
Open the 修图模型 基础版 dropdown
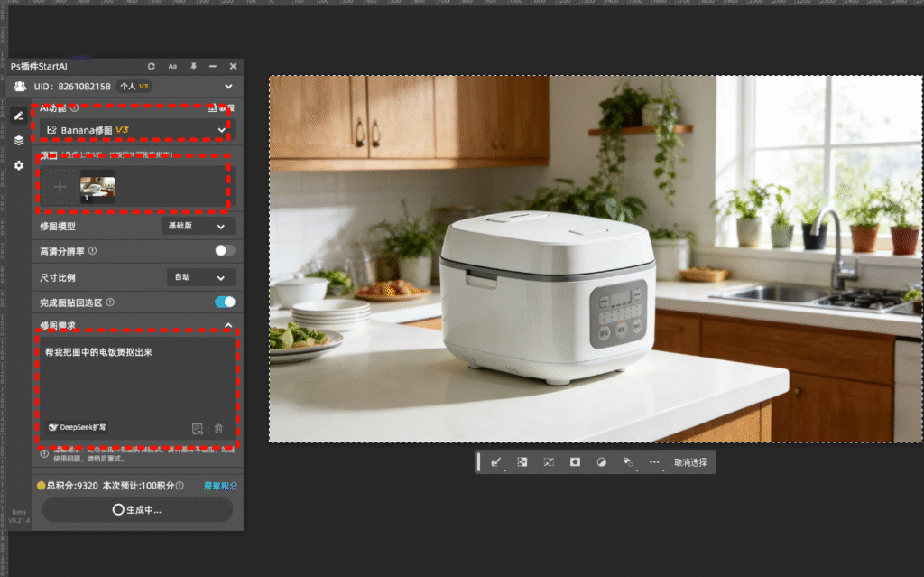(x=198, y=226)
